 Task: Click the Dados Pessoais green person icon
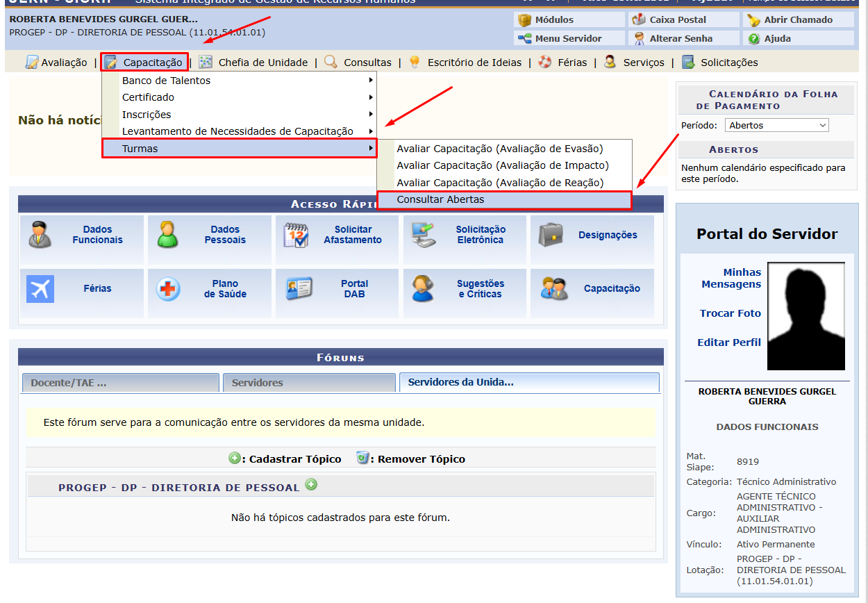pyautogui.click(x=168, y=235)
